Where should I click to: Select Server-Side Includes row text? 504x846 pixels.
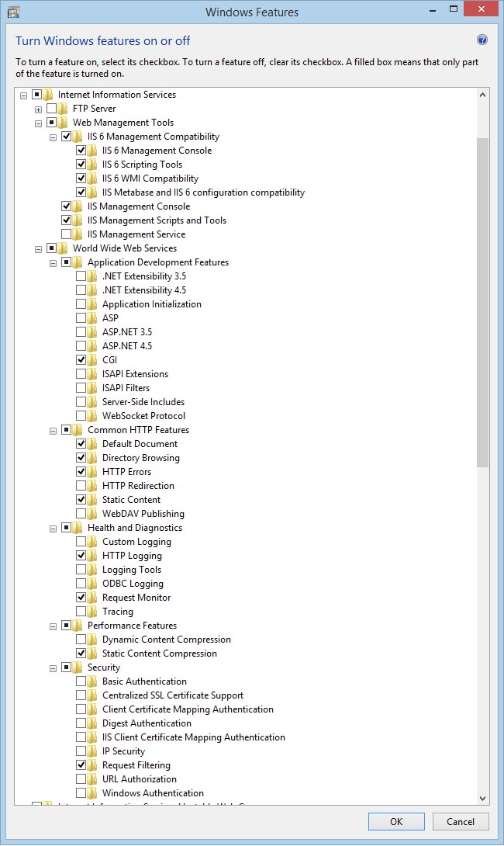click(x=143, y=401)
